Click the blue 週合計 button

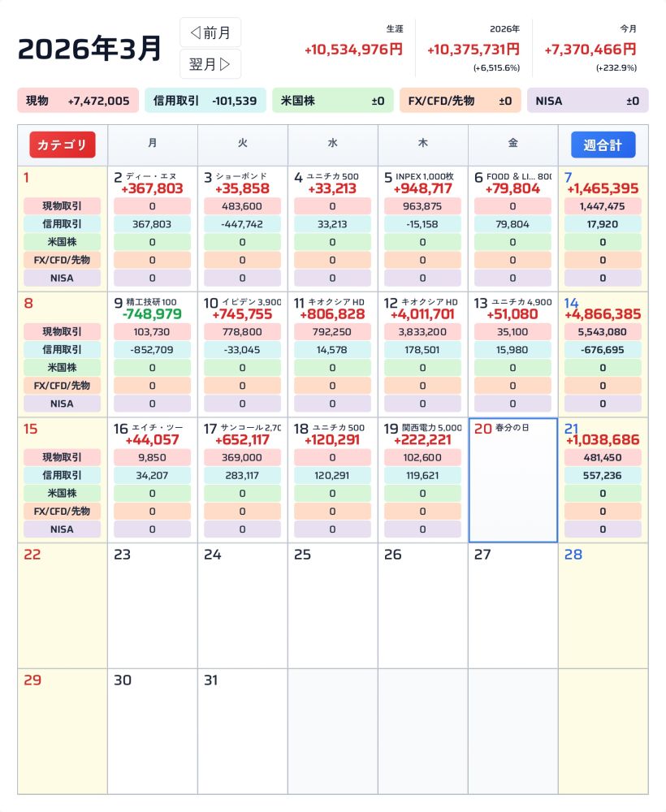click(603, 145)
